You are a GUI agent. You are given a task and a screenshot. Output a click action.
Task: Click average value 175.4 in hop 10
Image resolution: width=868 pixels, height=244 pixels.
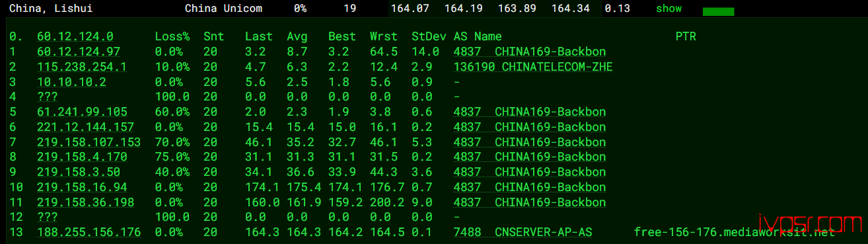point(304,187)
